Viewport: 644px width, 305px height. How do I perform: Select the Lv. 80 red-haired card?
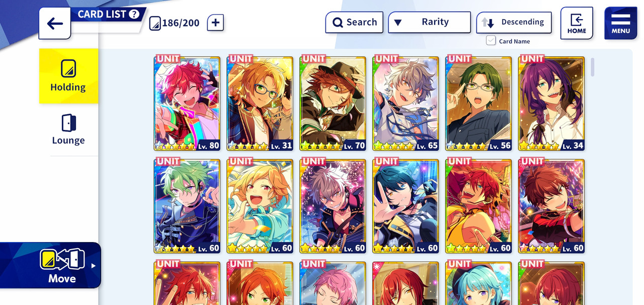[187, 104]
